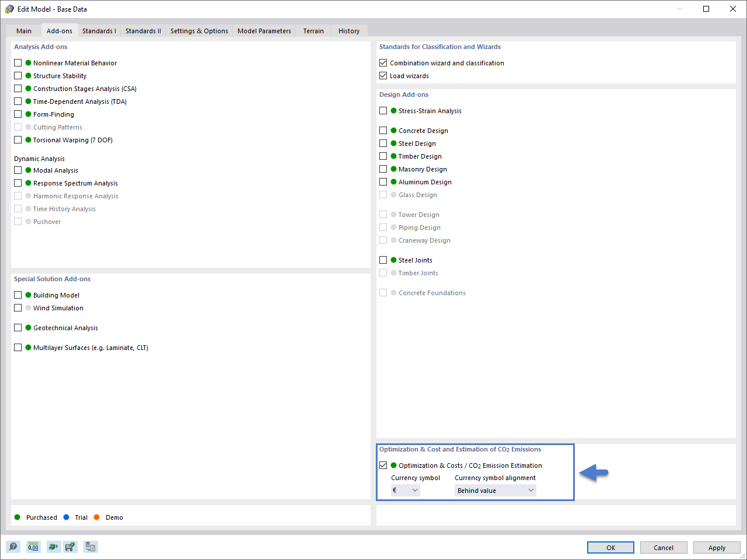Image resolution: width=747 pixels, height=560 pixels.
Task: Click the app icon in the title bar
Action: (9, 9)
